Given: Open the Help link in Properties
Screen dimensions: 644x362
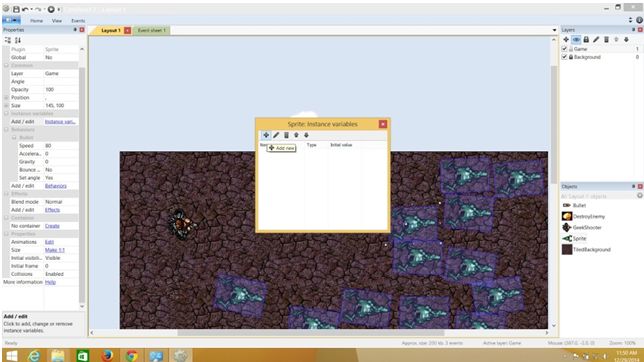Looking at the screenshot, I should point(50,282).
